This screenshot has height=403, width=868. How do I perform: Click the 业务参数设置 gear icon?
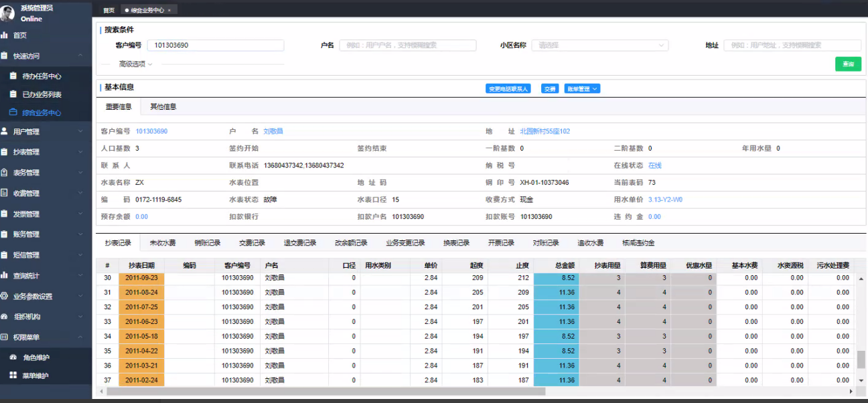[x=5, y=296]
